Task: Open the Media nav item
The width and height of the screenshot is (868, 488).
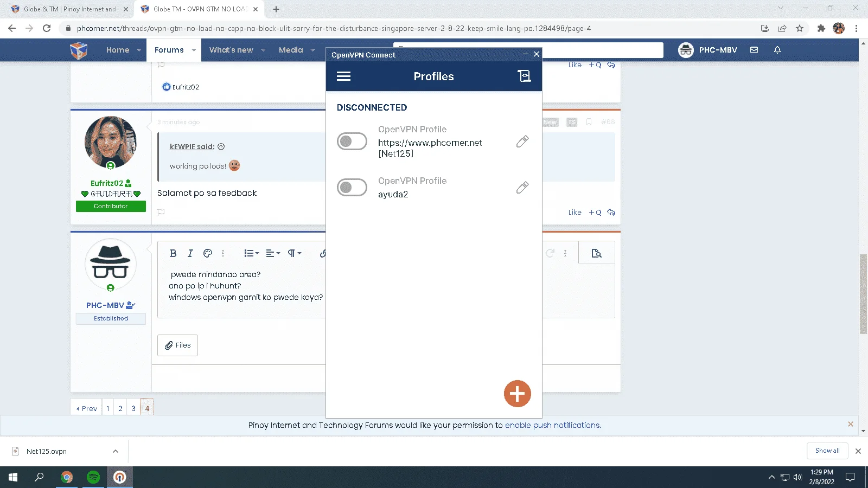Action: pos(291,50)
